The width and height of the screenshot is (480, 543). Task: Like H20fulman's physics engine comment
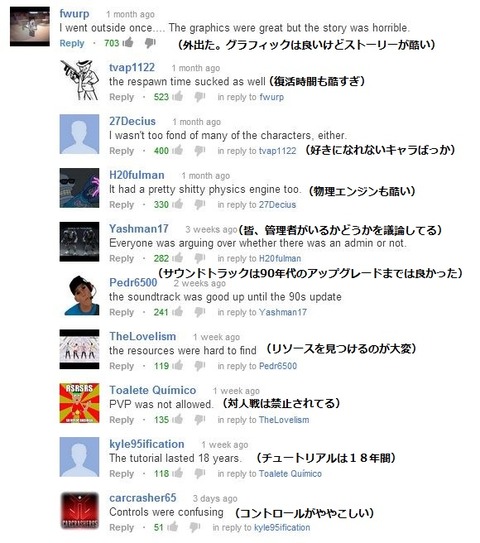click(x=177, y=204)
